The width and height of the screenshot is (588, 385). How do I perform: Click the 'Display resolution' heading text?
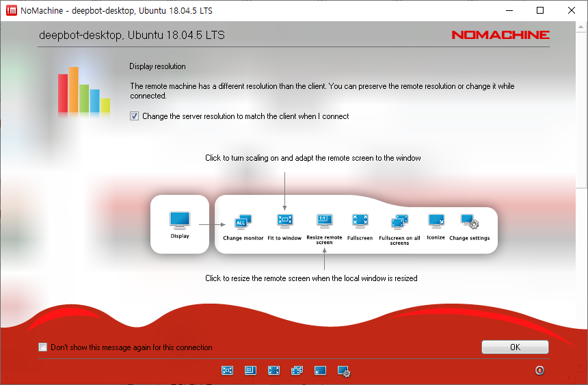tap(157, 66)
